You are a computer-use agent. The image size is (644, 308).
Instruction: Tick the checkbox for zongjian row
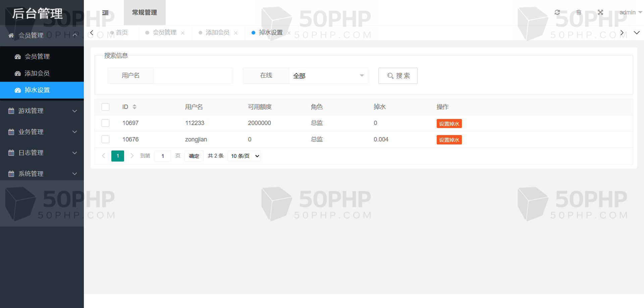tap(106, 139)
